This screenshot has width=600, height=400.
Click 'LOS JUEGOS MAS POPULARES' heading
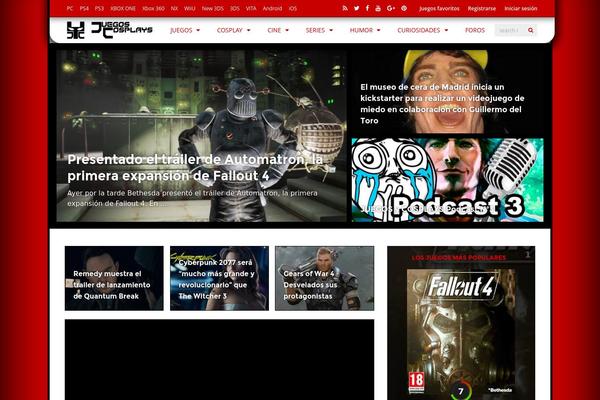[x=459, y=258]
